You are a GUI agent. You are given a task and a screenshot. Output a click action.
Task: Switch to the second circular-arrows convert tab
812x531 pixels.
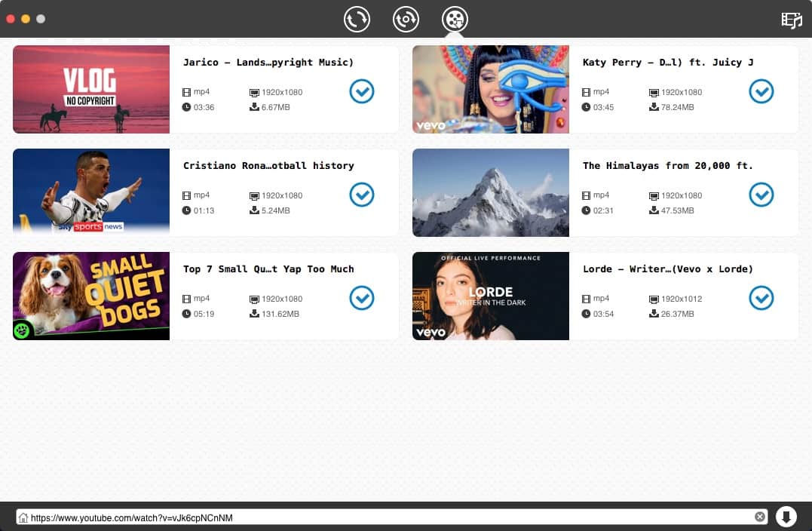(x=406, y=19)
